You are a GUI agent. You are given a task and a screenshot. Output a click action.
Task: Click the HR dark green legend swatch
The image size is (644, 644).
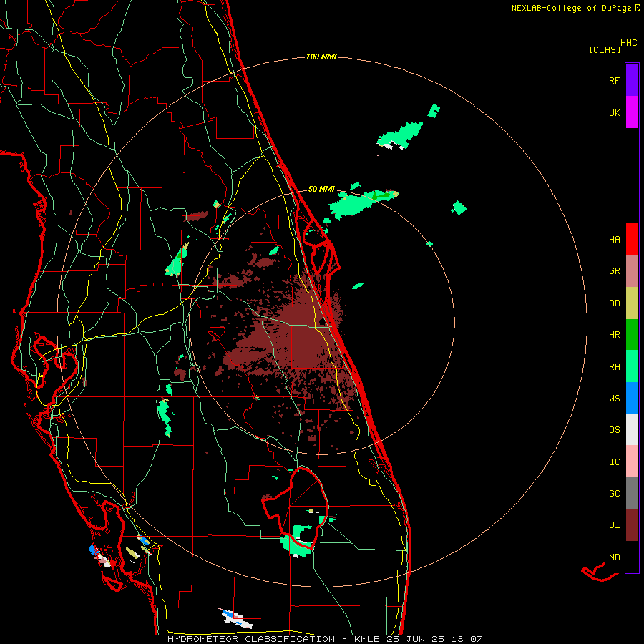(632, 335)
